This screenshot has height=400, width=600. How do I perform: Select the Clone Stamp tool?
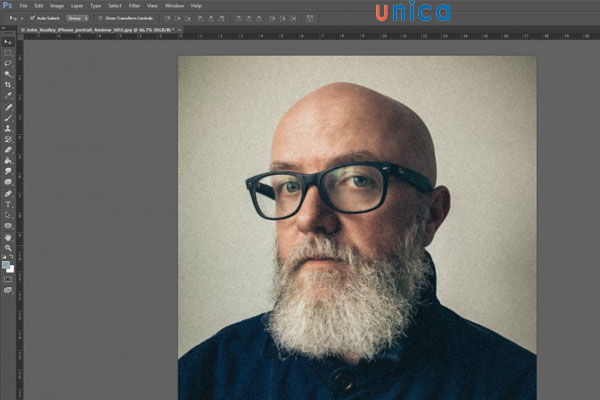point(8,129)
